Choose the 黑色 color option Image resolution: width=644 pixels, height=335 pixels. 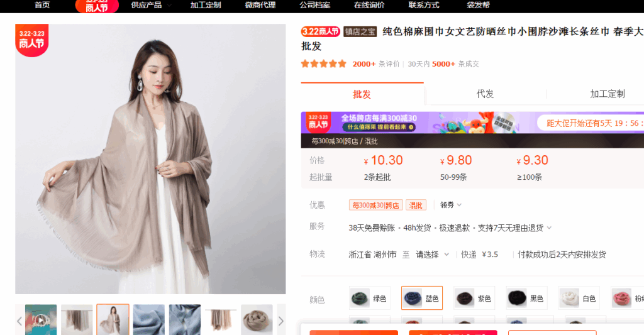click(526, 298)
